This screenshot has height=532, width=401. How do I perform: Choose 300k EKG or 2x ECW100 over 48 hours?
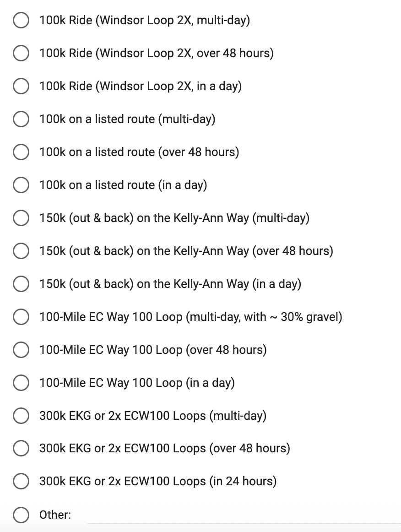(x=21, y=448)
